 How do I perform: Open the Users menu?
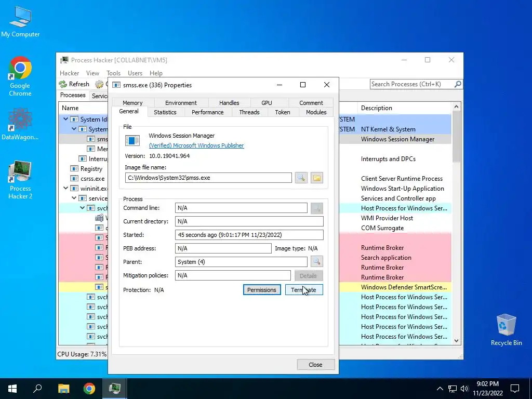135,73
